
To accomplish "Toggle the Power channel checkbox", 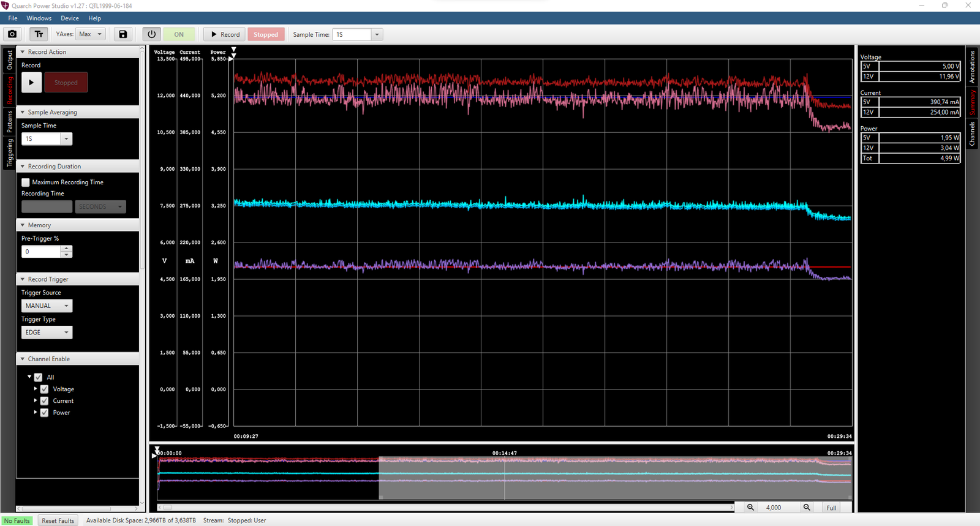I will pyautogui.click(x=44, y=413).
